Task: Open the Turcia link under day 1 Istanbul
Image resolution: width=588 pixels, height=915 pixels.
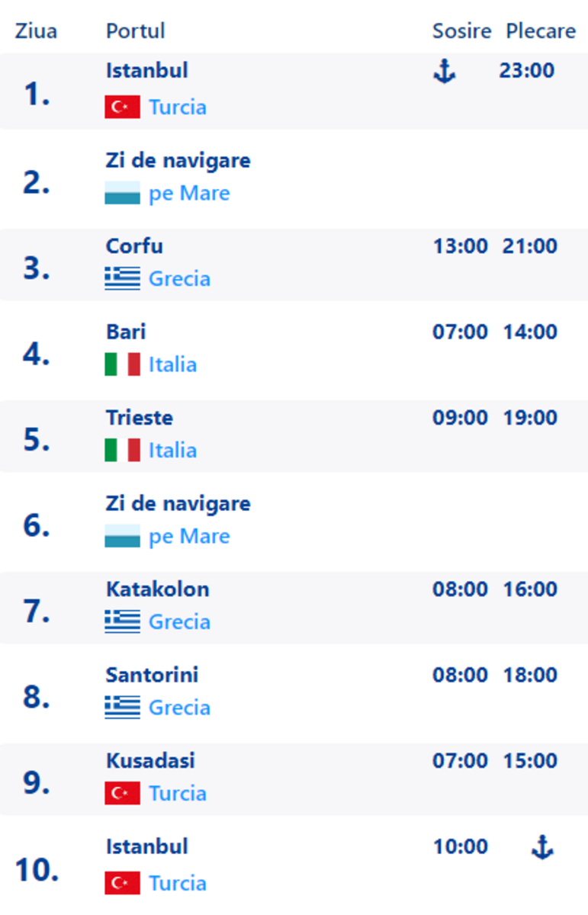Action: 178,107
